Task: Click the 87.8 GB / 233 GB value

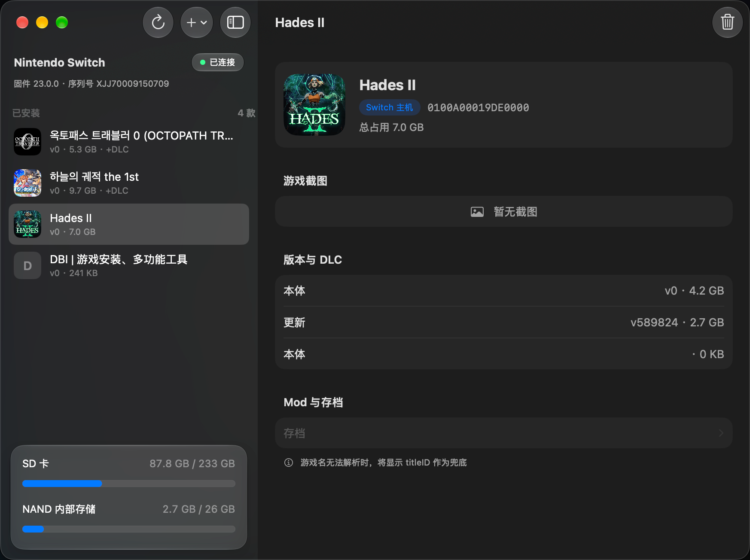Action: [x=192, y=464]
